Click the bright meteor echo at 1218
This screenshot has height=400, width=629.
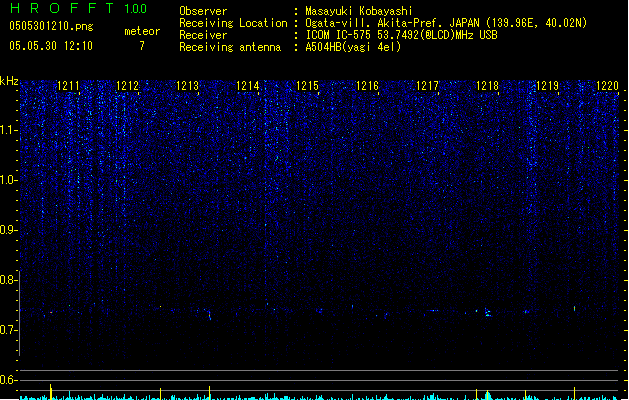click(488, 313)
